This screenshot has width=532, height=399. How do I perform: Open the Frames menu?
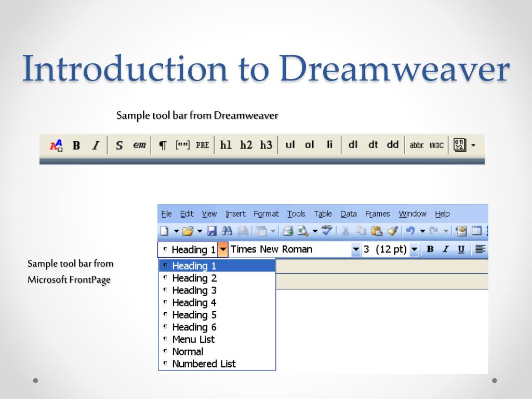(x=377, y=214)
